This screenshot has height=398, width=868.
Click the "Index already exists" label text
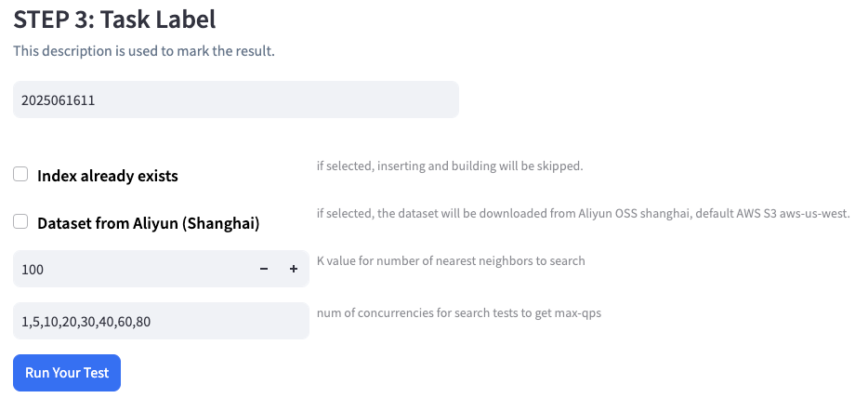[108, 176]
